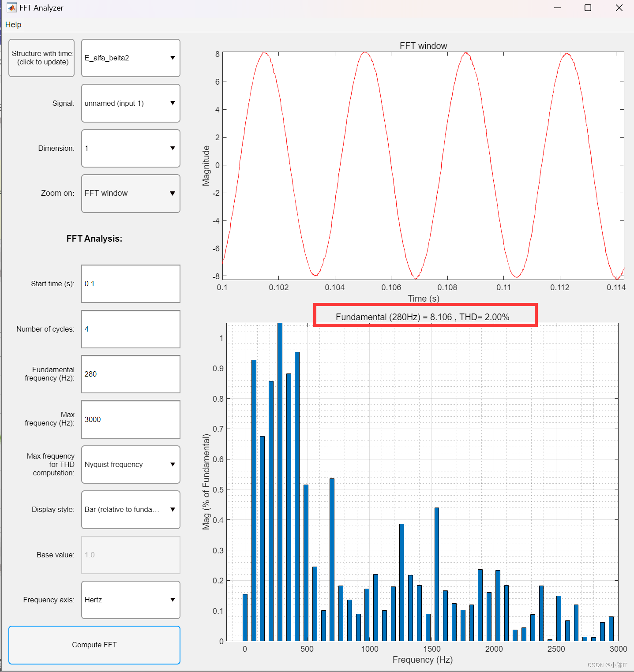Open the Max frequency for THD computation dropdown
634x672 pixels.
(x=131, y=464)
